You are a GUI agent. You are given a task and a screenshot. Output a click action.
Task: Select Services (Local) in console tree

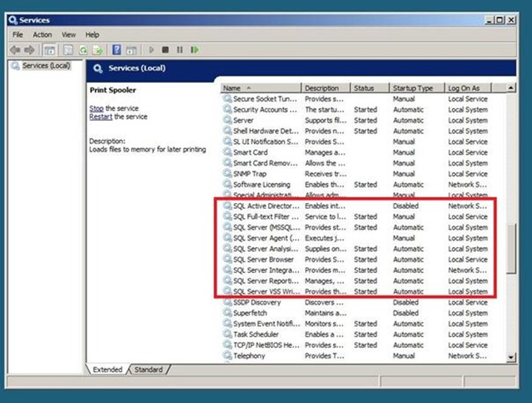coord(46,65)
